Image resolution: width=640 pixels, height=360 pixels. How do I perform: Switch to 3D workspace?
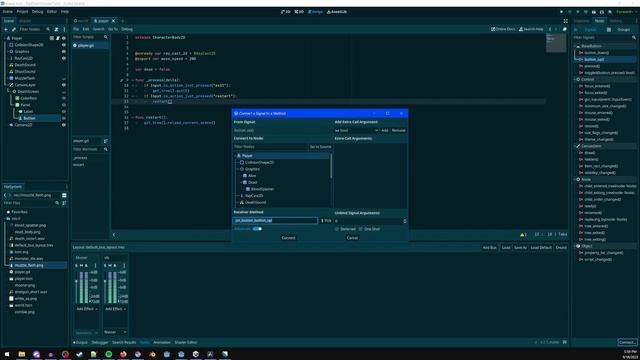299,12
